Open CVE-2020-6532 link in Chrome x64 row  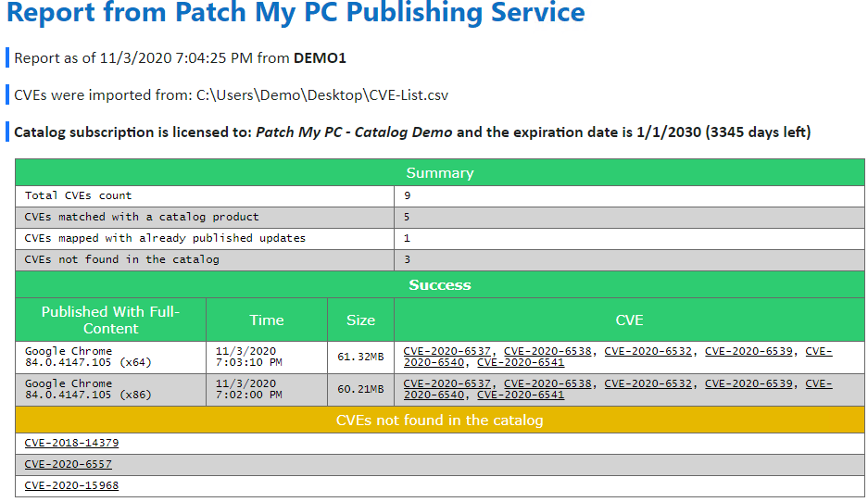click(x=648, y=351)
